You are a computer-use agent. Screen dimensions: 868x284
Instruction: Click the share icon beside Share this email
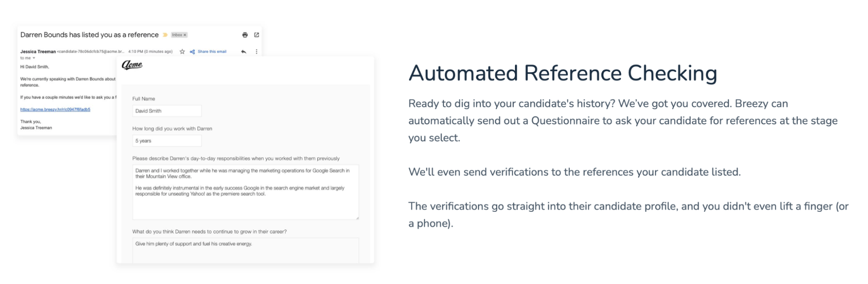click(192, 52)
